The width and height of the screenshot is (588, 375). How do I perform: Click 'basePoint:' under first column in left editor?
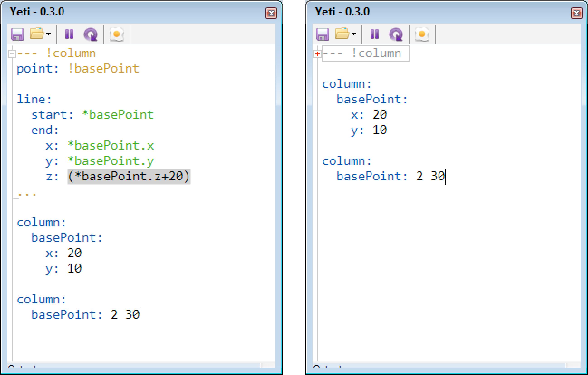67,238
